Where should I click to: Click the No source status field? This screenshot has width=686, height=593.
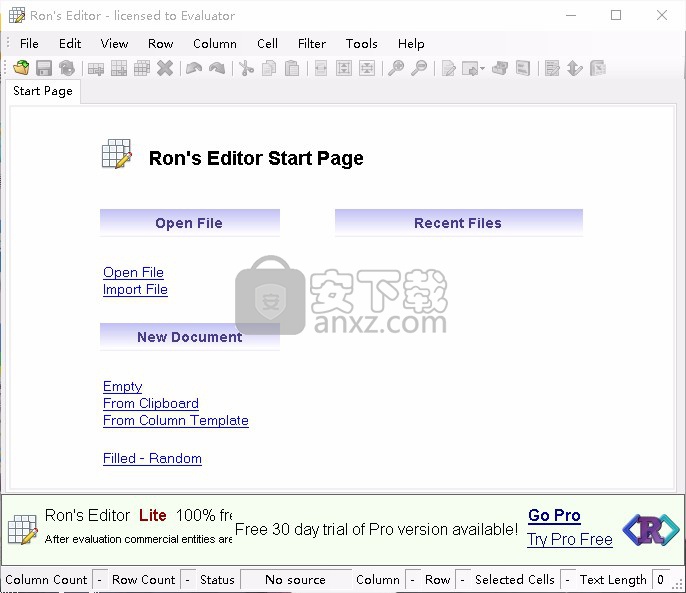296,580
